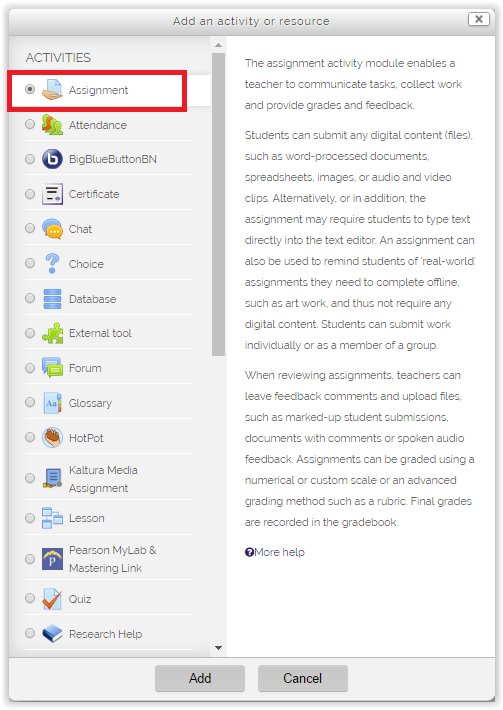
Task: Select the Research Help radio button
Action: 30,633
